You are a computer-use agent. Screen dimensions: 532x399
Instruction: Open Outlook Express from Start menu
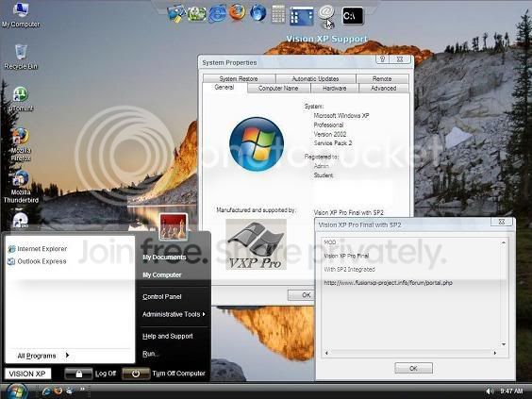tap(38, 261)
